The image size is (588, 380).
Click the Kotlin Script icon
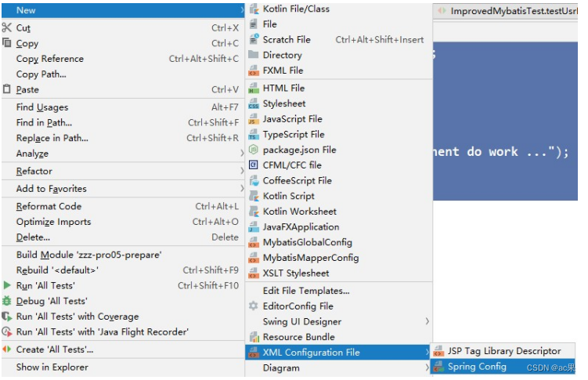click(x=254, y=196)
